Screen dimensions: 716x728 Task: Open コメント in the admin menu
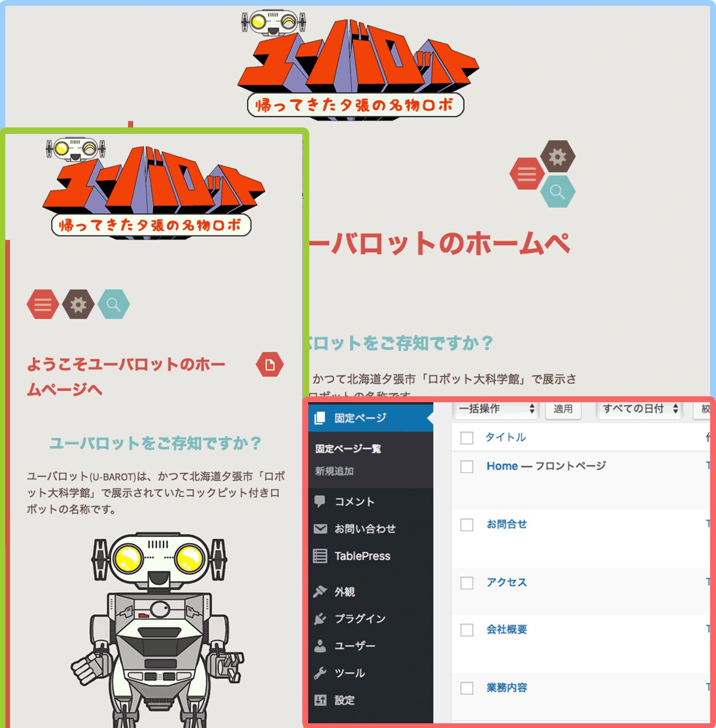(371, 501)
